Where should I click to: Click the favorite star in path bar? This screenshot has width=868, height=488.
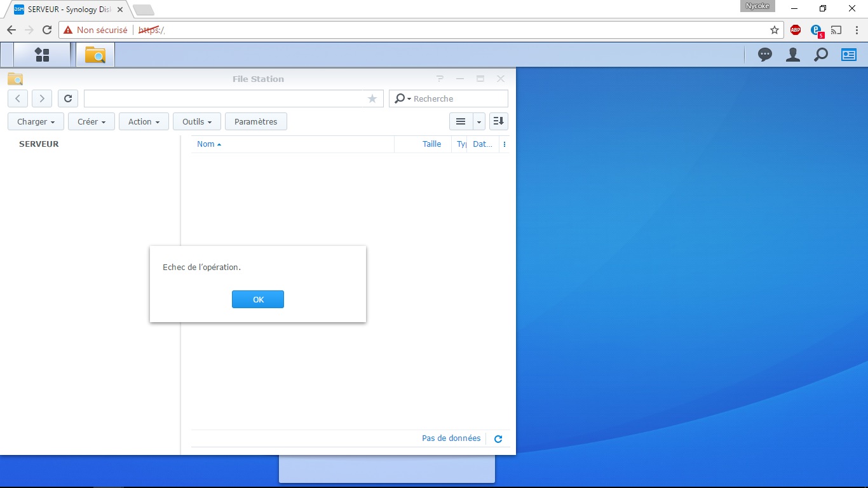pyautogui.click(x=372, y=98)
